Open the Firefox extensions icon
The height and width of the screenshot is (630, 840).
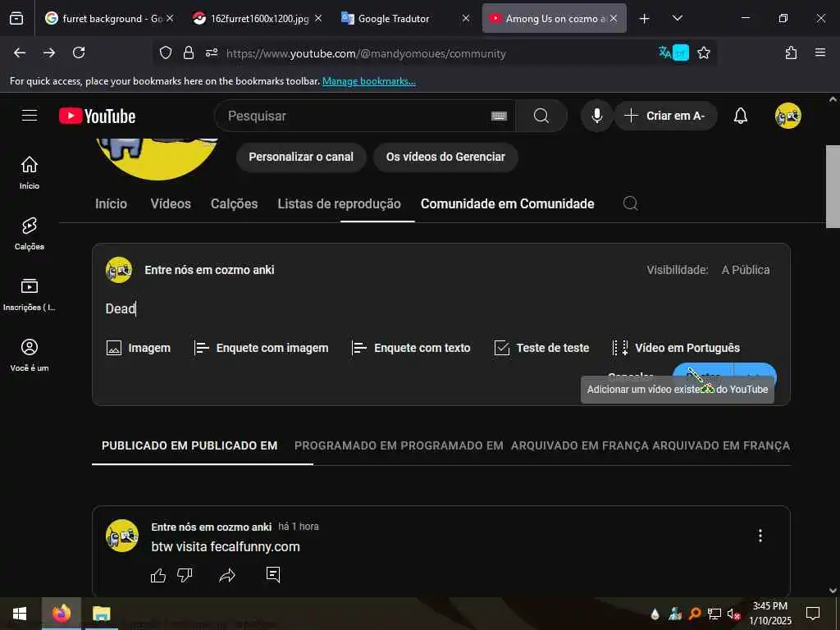(x=791, y=52)
